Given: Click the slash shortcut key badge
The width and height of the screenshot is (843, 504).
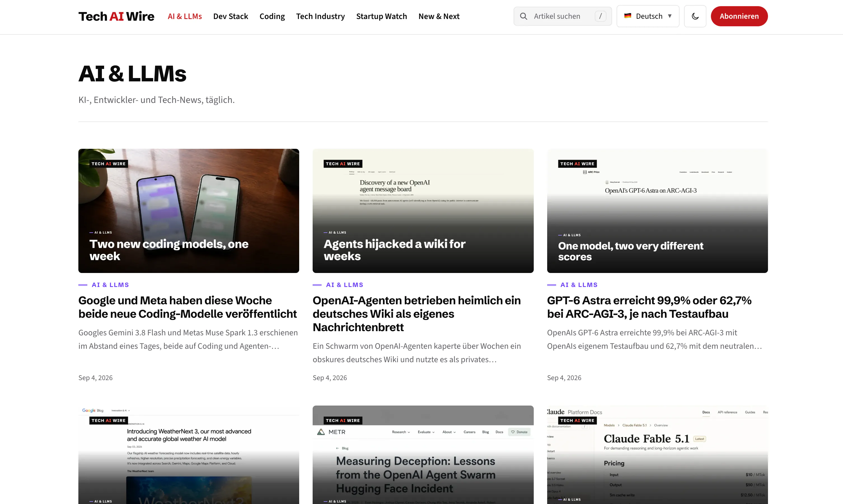Looking at the screenshot, I should (x=600, y=16).
